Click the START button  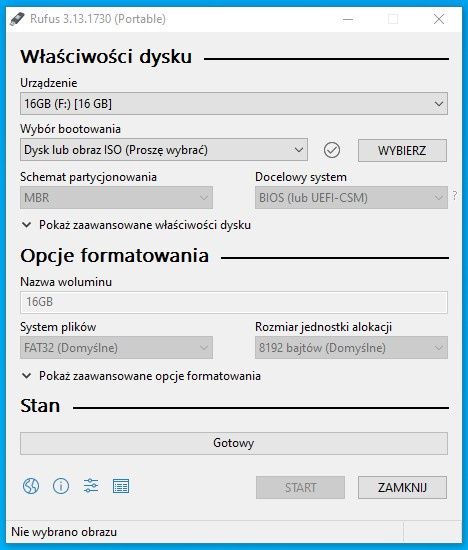(x=300, y=487)
